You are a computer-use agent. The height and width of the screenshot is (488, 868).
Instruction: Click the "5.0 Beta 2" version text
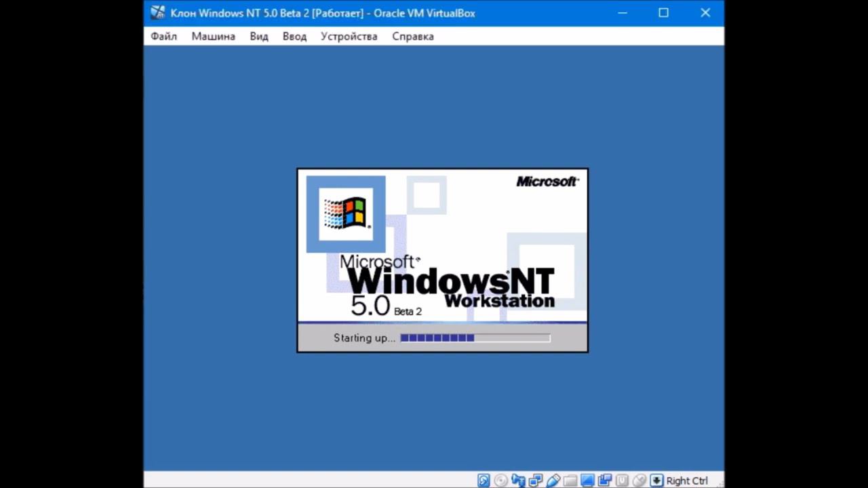[386, 306]
